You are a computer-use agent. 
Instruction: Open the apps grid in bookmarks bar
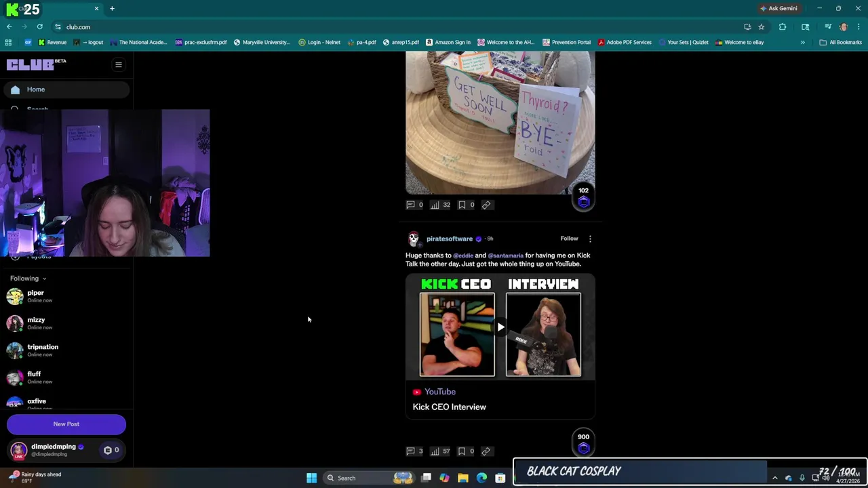click(x=8, y=42)
